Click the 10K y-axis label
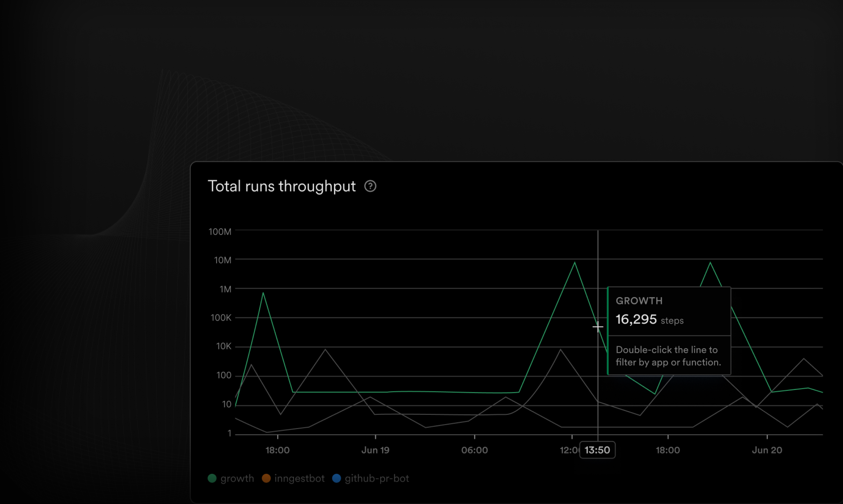843x504 pixels. point(223,346)
